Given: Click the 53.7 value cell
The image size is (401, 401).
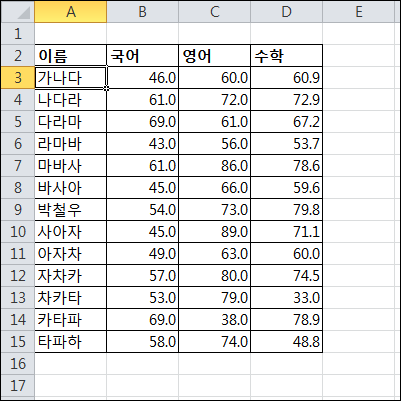Looking at the screenshot, I should coord(287,144).
